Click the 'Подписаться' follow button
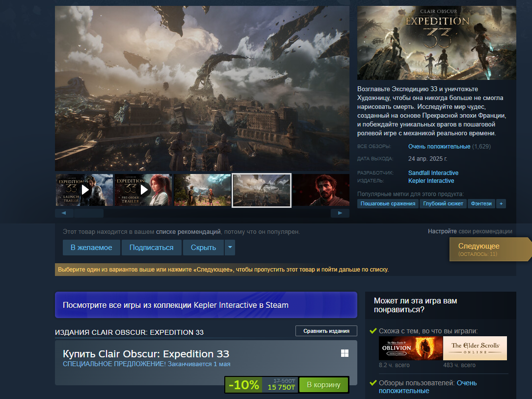Screen dimensions: 532x399 [151, 248]
